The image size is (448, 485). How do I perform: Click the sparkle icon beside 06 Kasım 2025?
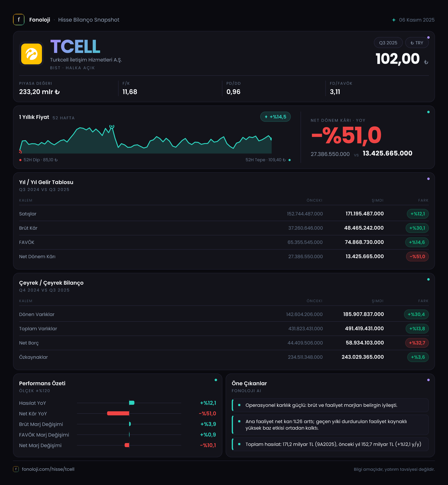[x=394, y=20]
